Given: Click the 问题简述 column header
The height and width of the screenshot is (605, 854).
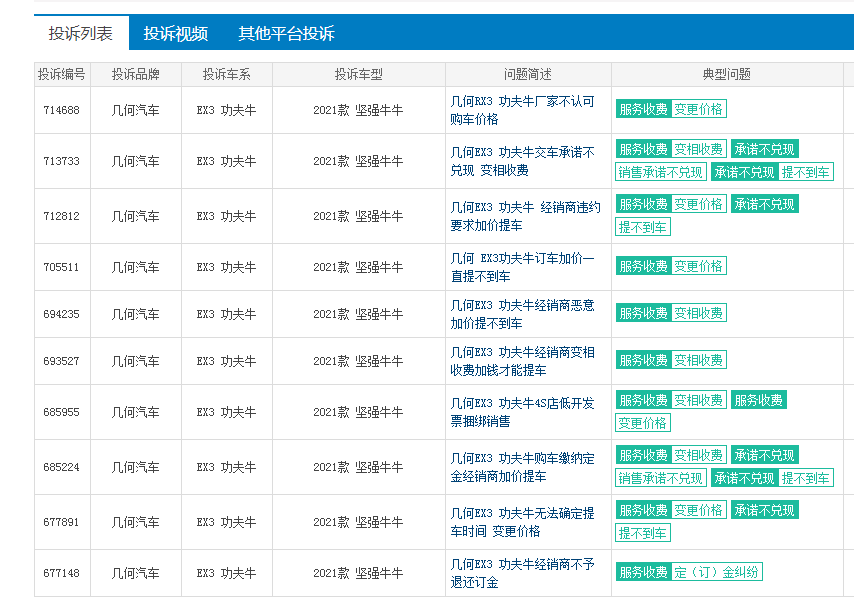Looking at the screenshot, I should (x=528, y=74).
